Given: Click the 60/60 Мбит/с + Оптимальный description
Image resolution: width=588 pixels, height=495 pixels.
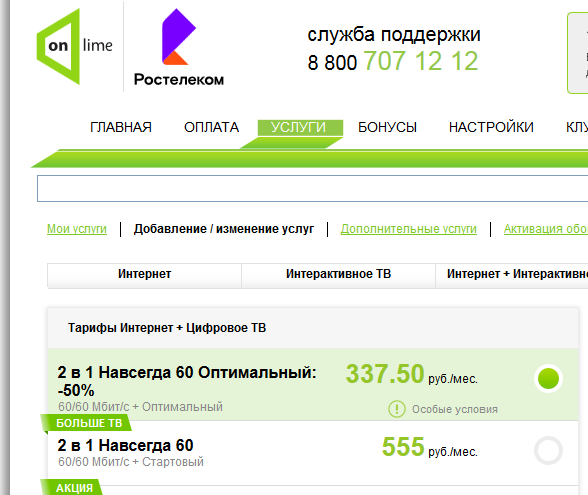Looking at the screenshot, I should coord(140,406).
